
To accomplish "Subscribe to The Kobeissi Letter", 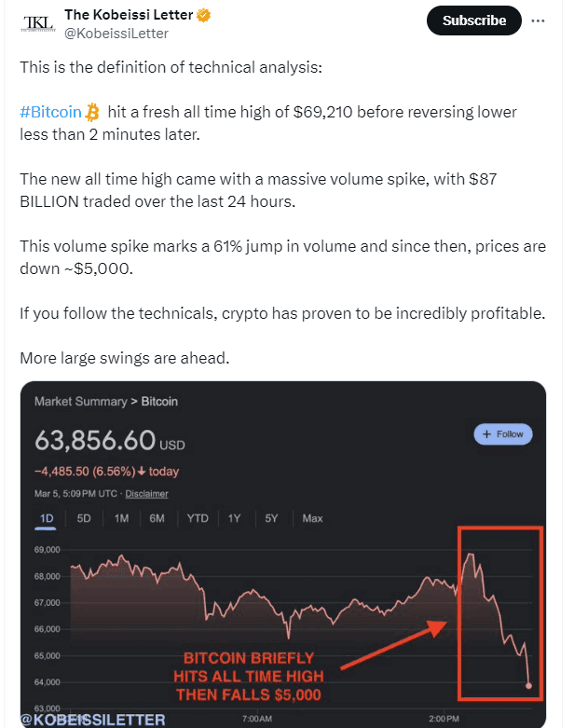I will click(x=473, y=21).
